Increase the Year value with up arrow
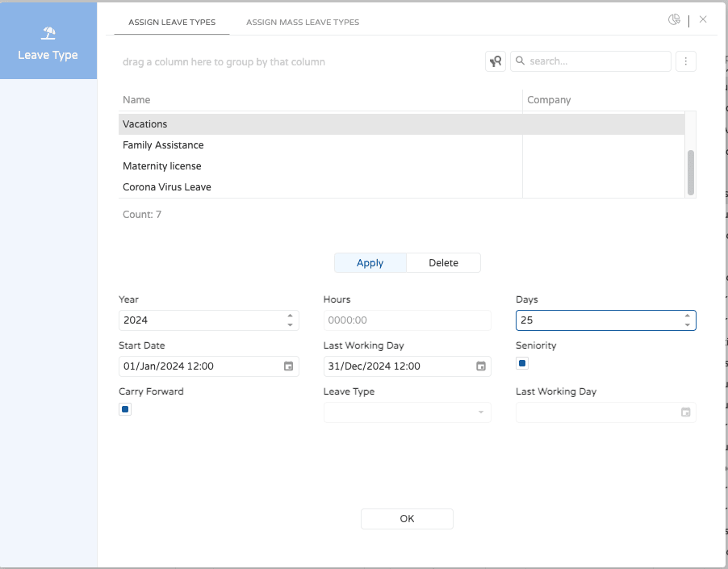Screen dimensions: 728x569 pyautogui.click(x=290, y=316)
